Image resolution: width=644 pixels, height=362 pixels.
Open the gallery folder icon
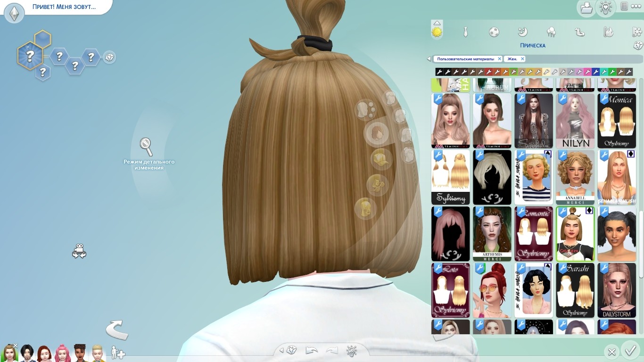[x=586, y=8]
